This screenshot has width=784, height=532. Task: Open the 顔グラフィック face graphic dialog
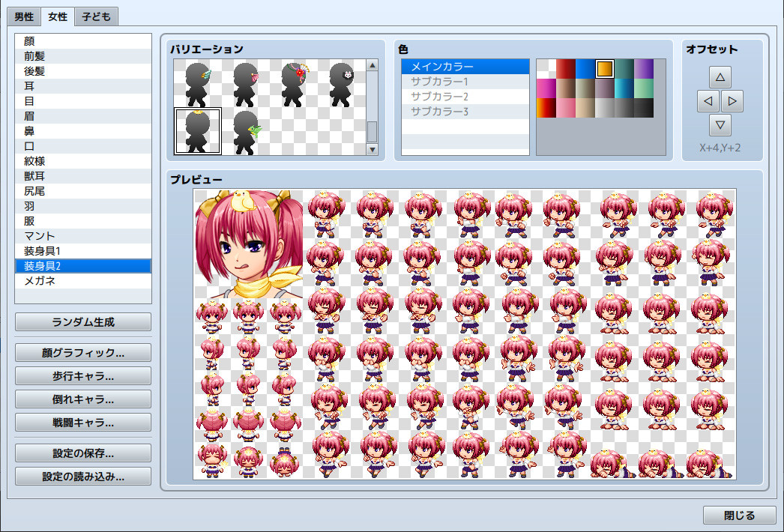point(82,352)
